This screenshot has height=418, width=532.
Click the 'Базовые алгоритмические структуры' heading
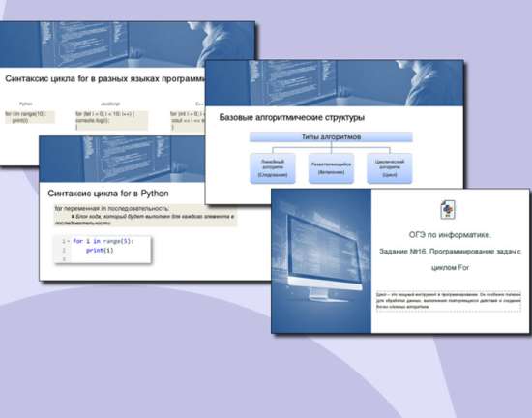point(292,118)
